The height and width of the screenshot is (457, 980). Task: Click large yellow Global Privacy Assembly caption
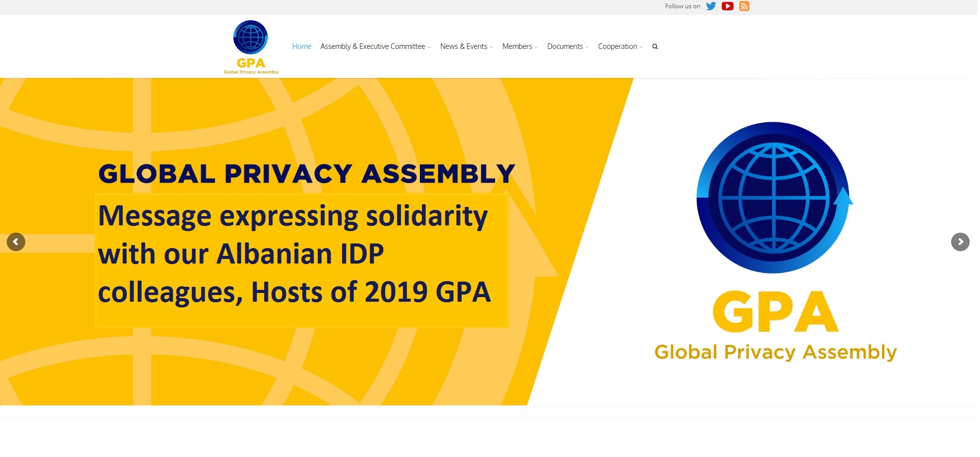[775, 352]
